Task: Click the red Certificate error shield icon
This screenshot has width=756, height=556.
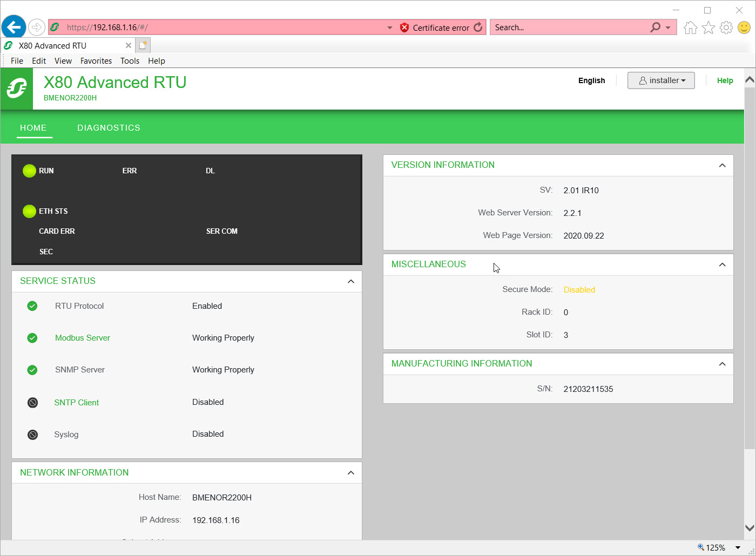Action: pos(404,28)
